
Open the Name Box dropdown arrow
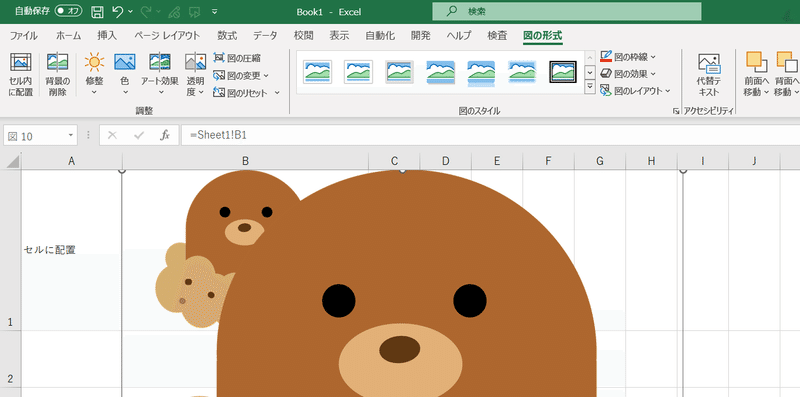(x=70, y=135)
